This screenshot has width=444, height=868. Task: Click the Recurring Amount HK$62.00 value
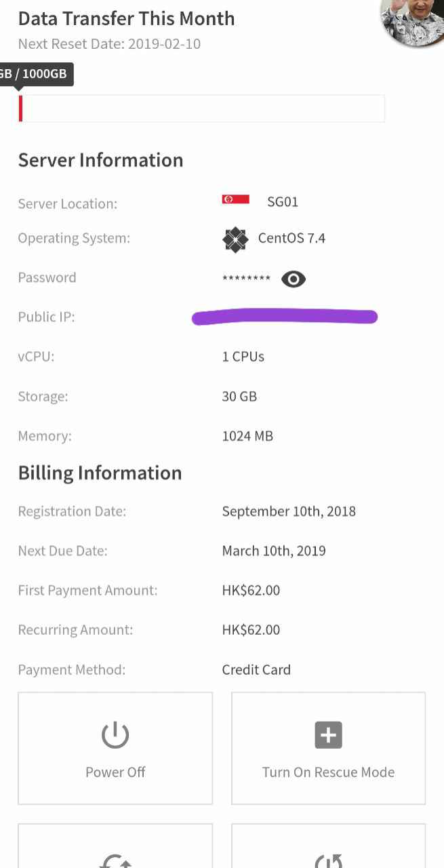pos(251,629)
